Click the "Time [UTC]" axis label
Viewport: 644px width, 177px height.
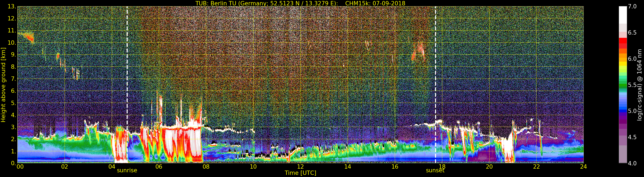tap(300, 173)
